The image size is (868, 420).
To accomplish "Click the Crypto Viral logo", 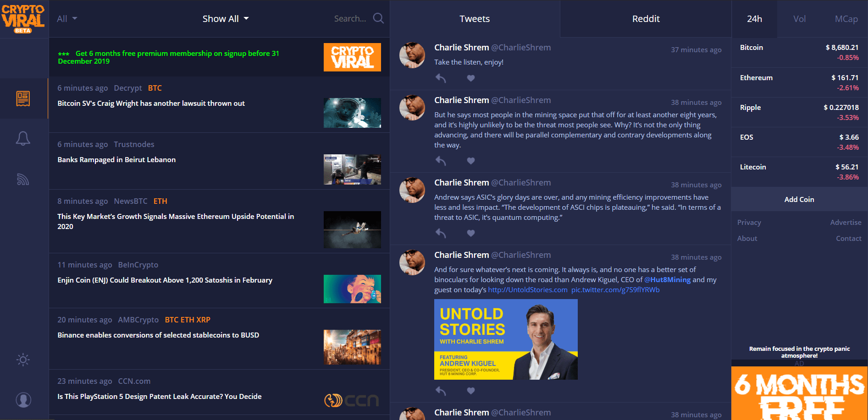I will click(24, 17).
